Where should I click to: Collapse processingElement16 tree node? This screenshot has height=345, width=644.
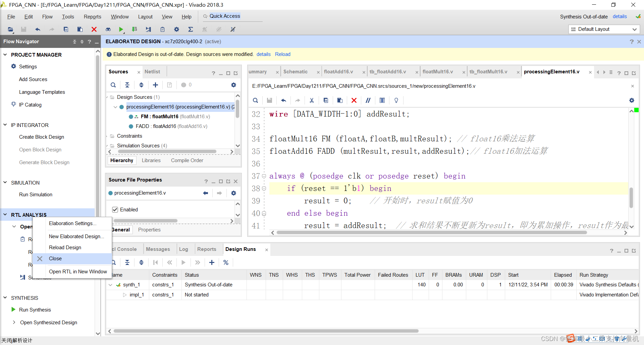pyautogui.click(x=115, y=107)
